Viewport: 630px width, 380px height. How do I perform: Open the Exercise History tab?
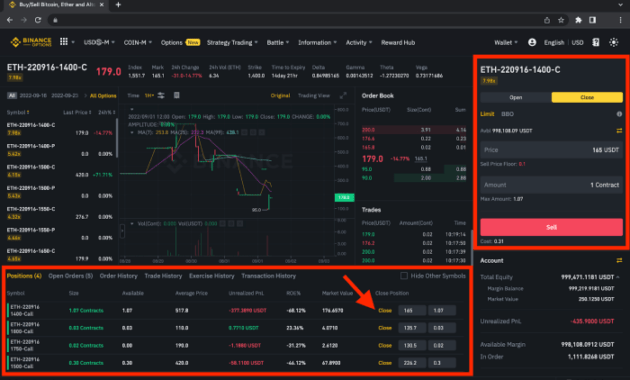tap(211, 276)
